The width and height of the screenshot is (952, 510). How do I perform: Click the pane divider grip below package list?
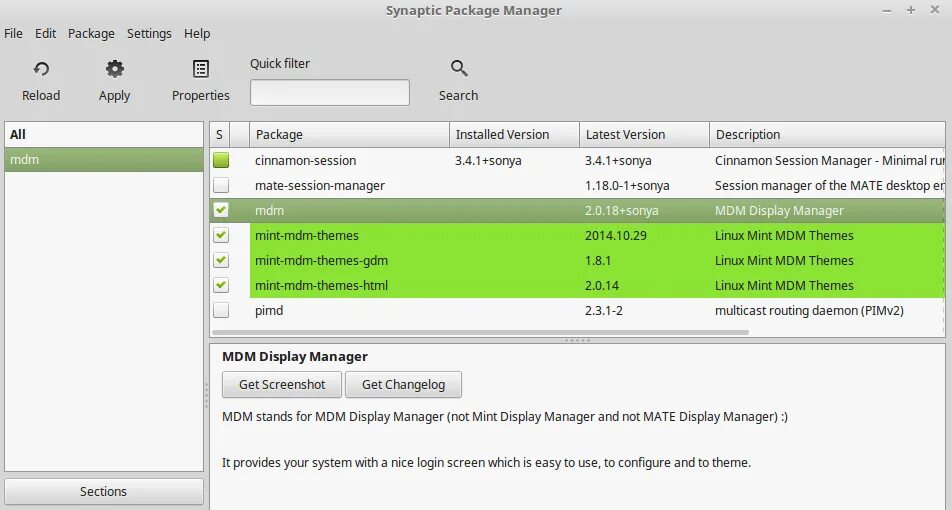click(x=577, y=340)
